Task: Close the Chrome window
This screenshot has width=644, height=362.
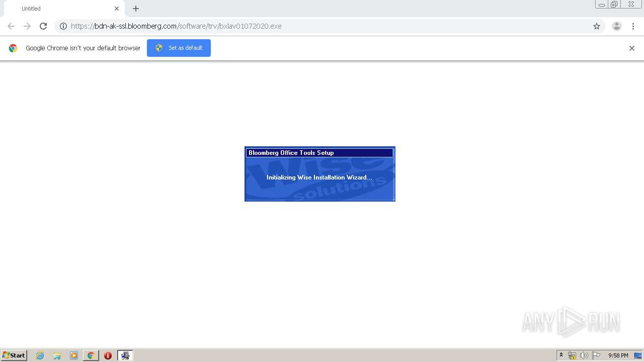Action: click(631, 5)
